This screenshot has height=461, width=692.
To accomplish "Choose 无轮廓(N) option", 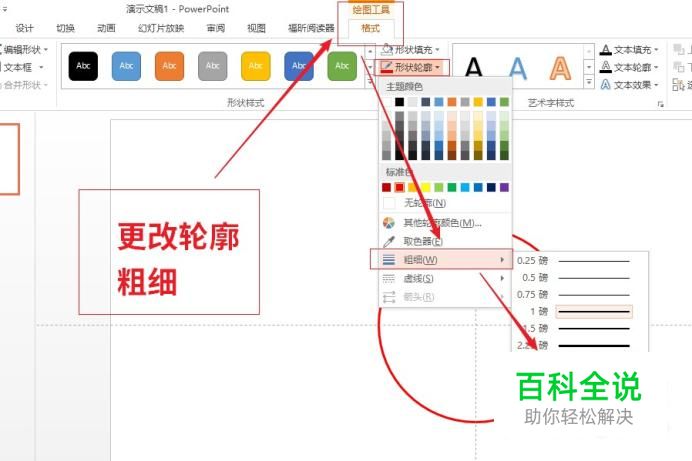I will click(445, 203).
